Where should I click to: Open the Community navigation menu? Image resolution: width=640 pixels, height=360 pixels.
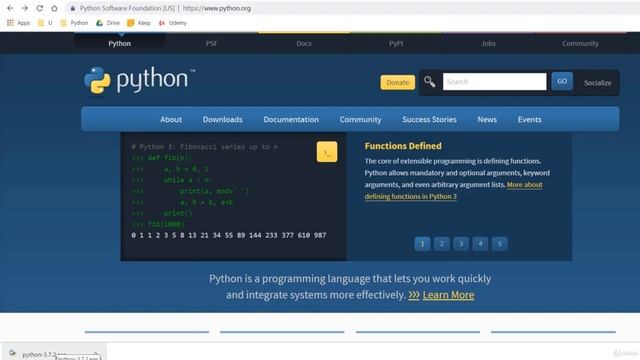point(360,120)
